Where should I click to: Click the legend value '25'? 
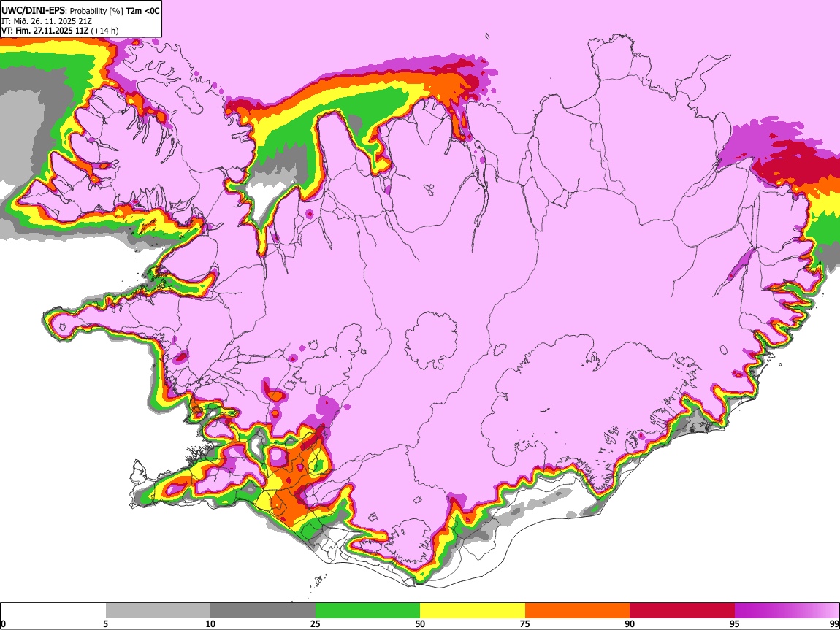click(x=316, y=623)
